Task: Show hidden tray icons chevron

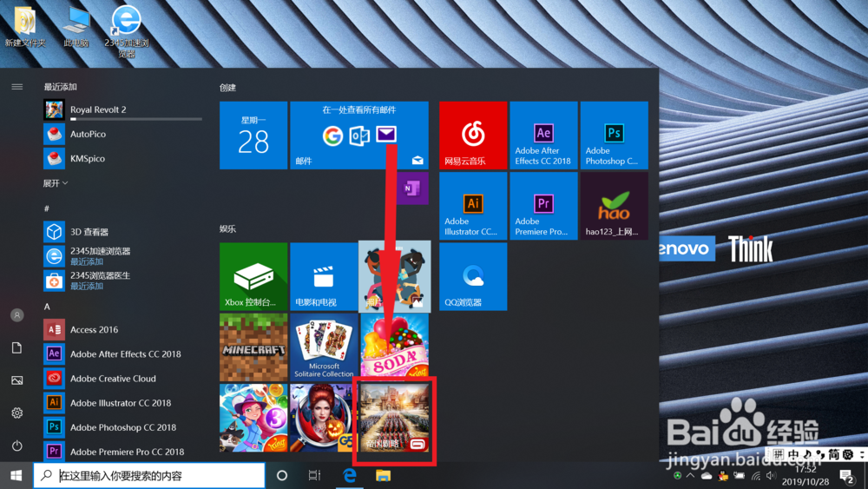Action: [690, 476]
